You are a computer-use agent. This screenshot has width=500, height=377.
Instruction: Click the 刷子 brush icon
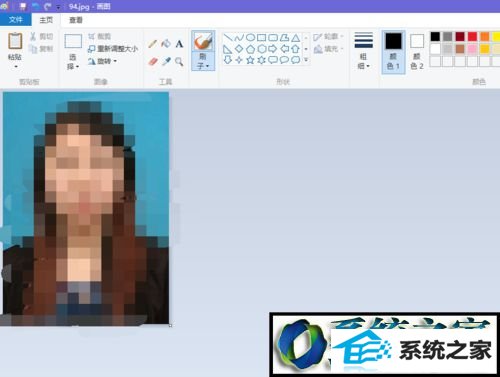[203, 41]
